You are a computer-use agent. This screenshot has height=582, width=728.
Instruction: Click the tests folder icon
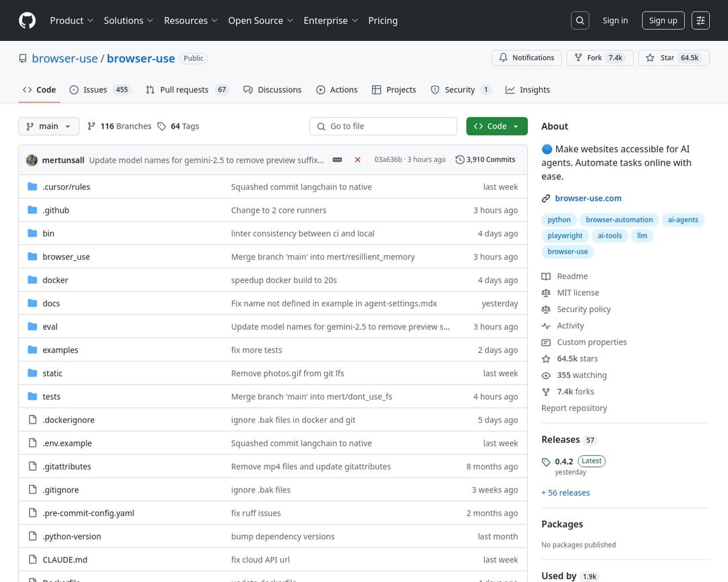tap(32, 396)
